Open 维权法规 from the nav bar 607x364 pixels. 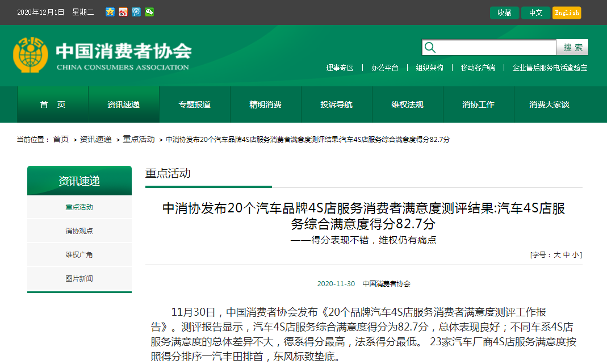coord(407,104)
